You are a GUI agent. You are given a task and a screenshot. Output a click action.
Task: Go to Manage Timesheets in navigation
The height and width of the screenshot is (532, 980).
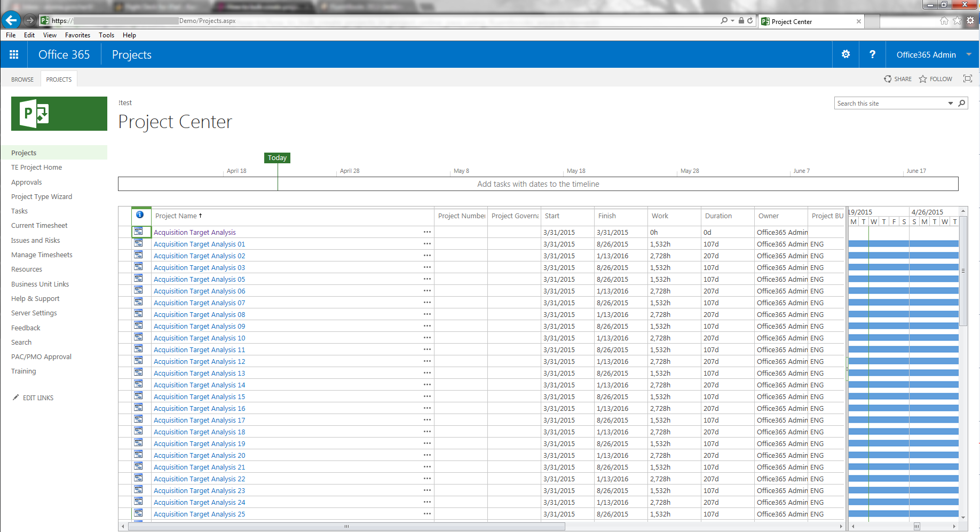42,255
